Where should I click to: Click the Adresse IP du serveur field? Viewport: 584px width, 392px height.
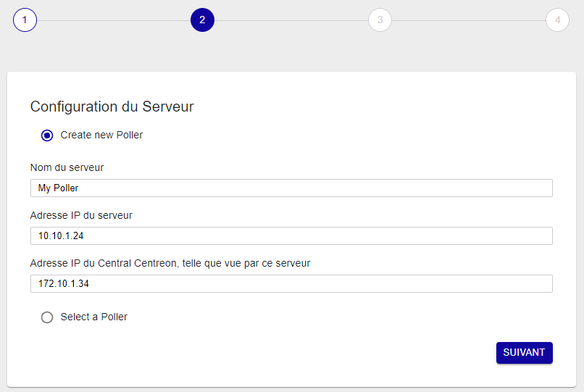(291, 236)
